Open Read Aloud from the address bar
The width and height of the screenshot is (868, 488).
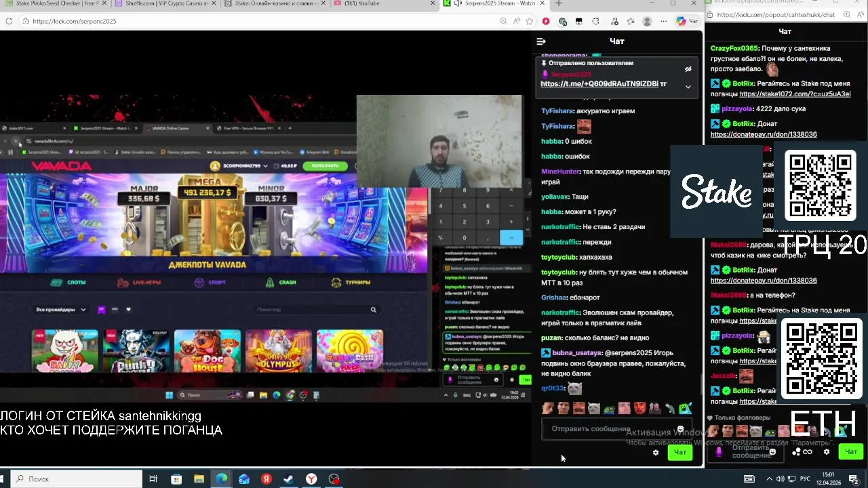(516, 21)
